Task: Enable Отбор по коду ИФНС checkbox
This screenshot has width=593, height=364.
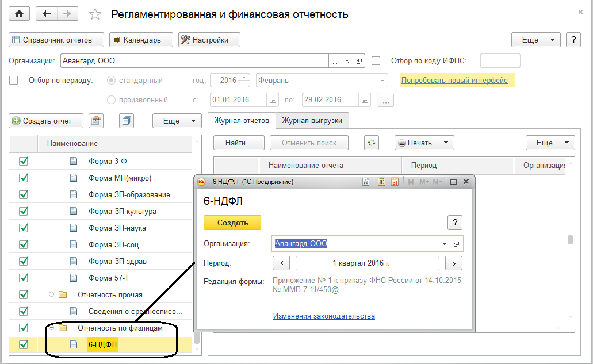Action: point(376,60)
